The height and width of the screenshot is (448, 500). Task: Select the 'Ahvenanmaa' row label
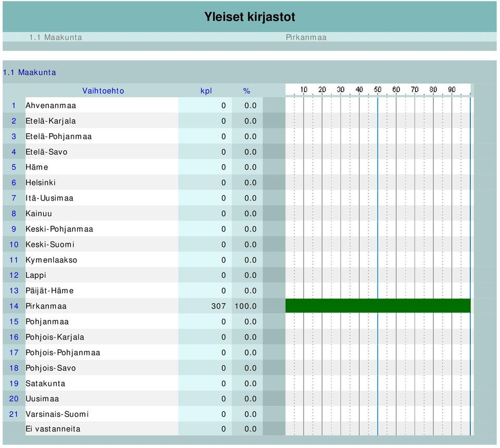(x=51, y=106)
